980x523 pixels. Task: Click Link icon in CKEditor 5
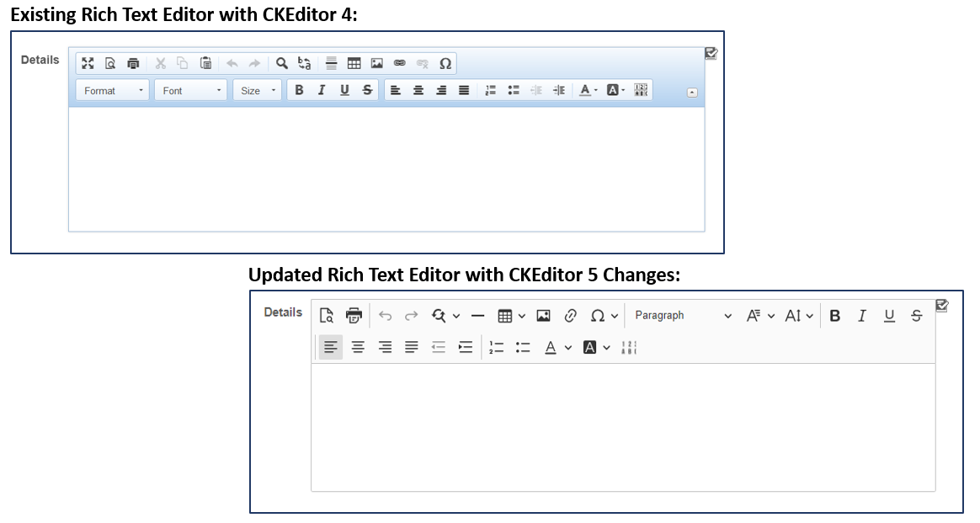pos(570,316)
